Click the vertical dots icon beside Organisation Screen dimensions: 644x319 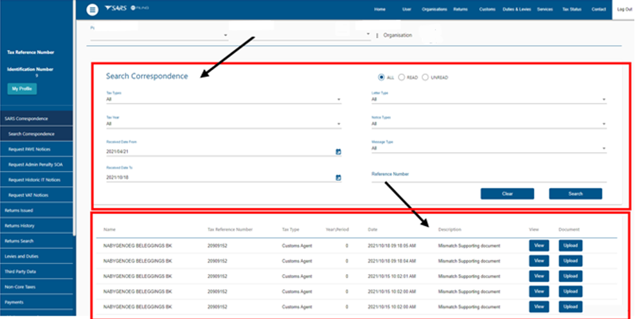pyautogui.click(x=377, y=35)
